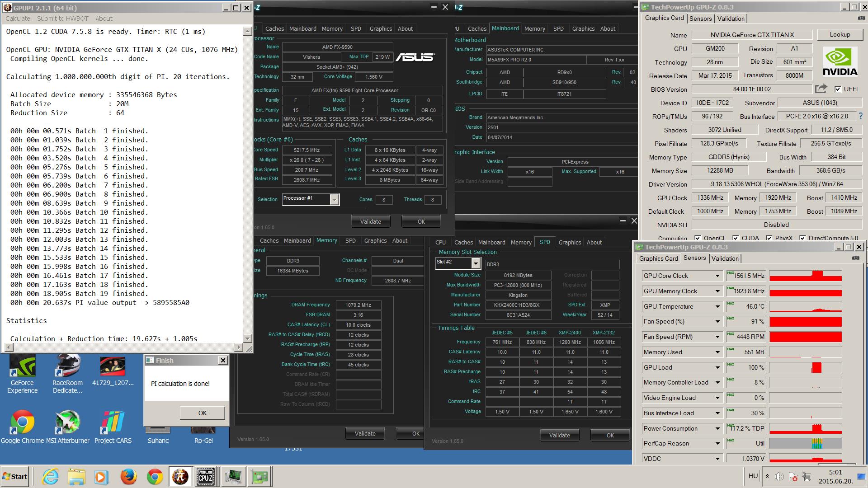Toggle the OpenCL computing checkbox
Screen dimensions: 868x488
coord(698,238)
